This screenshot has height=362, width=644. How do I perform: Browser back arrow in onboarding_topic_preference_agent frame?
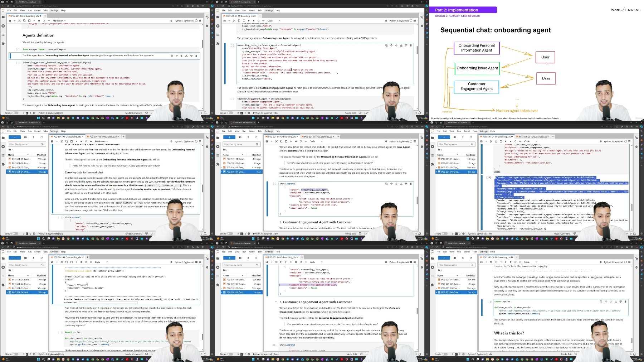[218, 6]
